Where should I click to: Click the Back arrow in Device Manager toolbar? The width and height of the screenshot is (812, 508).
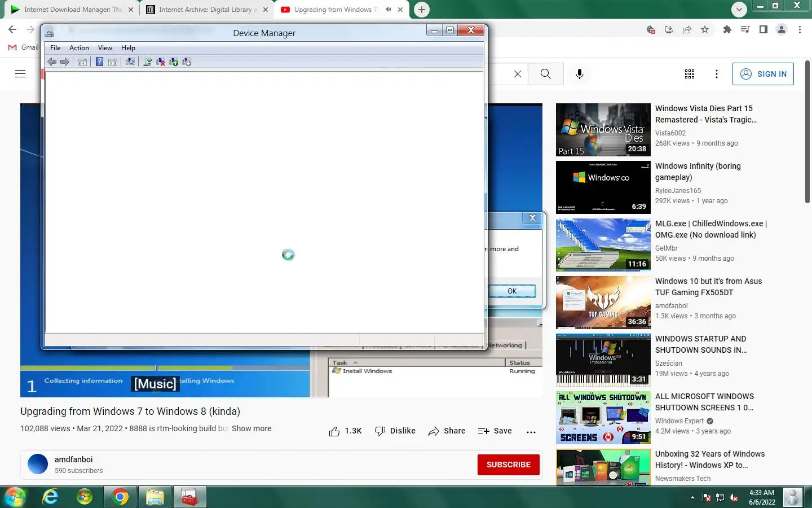pyautogui.click(x=52, y=62)
